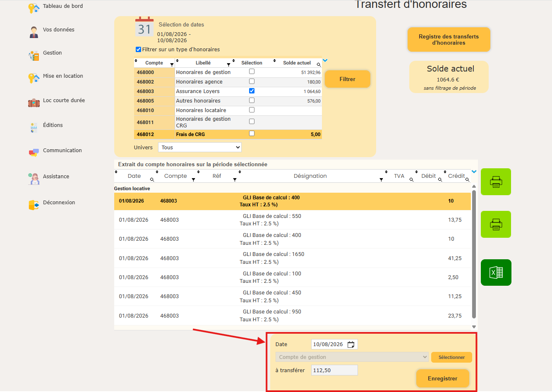Search the Date column magnifier in the extract

[x=152, y=179]
